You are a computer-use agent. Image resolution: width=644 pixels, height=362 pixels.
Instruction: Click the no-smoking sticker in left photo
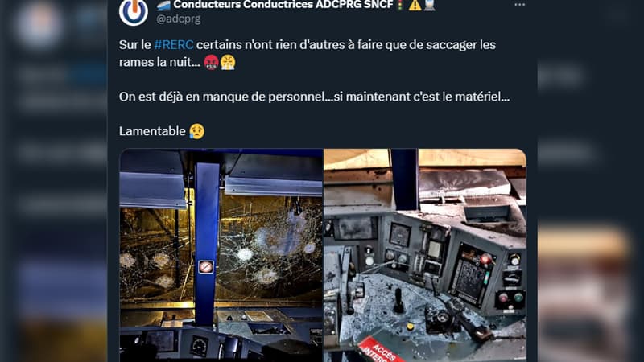pos(206,267)
